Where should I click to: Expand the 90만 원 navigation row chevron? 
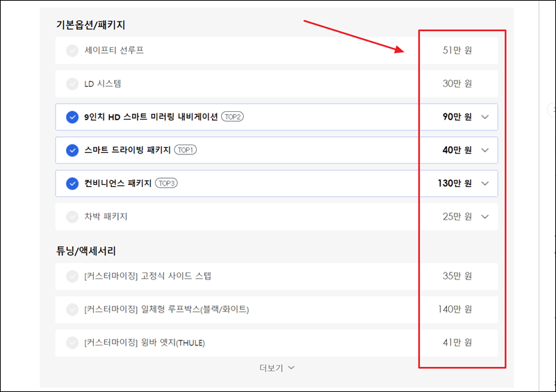tap(484, 117)
